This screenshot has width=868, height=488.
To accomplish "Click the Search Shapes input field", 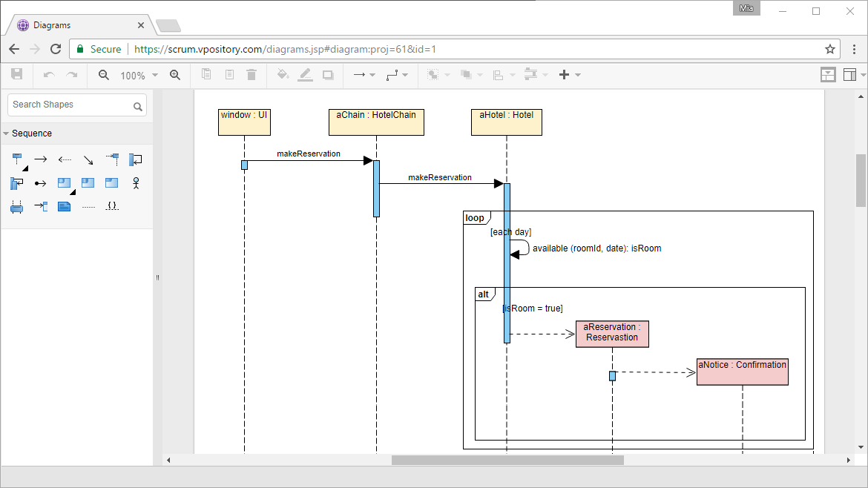I will 77,105.
